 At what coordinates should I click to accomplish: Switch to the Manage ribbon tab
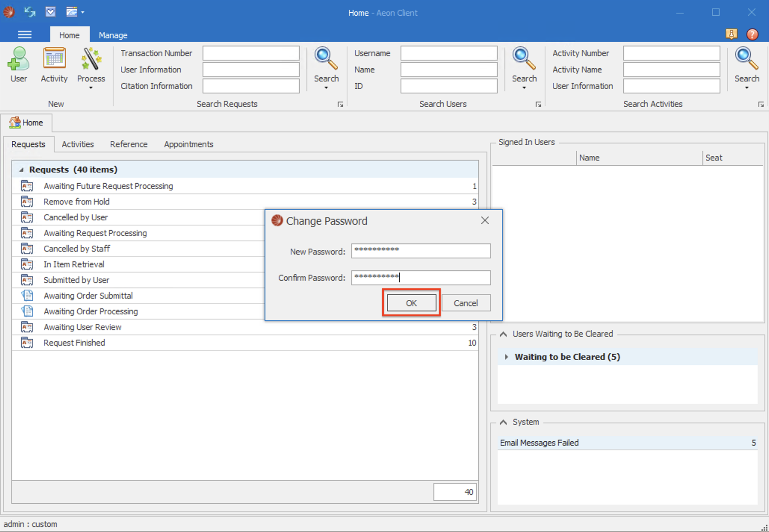coord(113,35)
